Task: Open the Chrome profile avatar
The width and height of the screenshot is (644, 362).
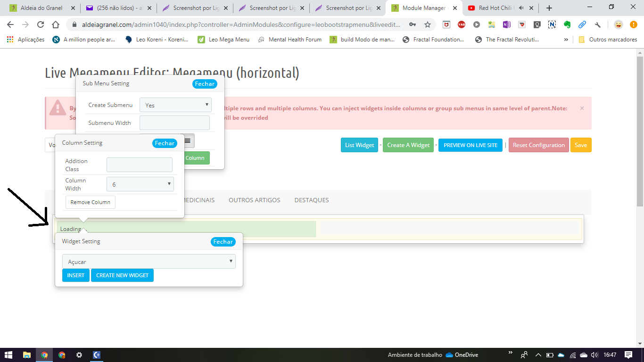Action: [619, 25]
